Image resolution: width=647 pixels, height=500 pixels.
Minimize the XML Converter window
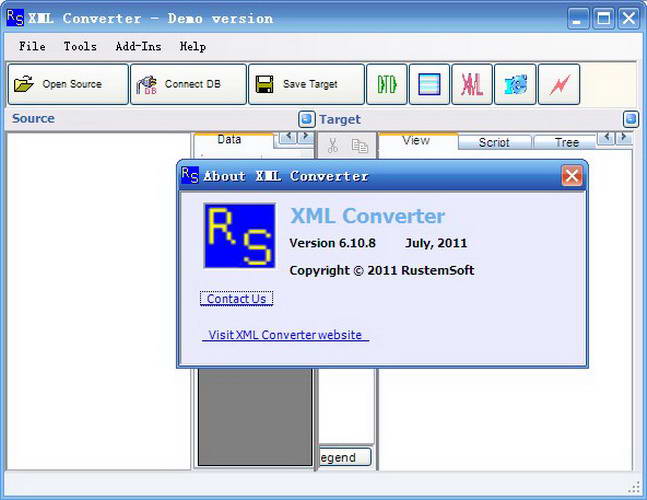coord(578,19)
